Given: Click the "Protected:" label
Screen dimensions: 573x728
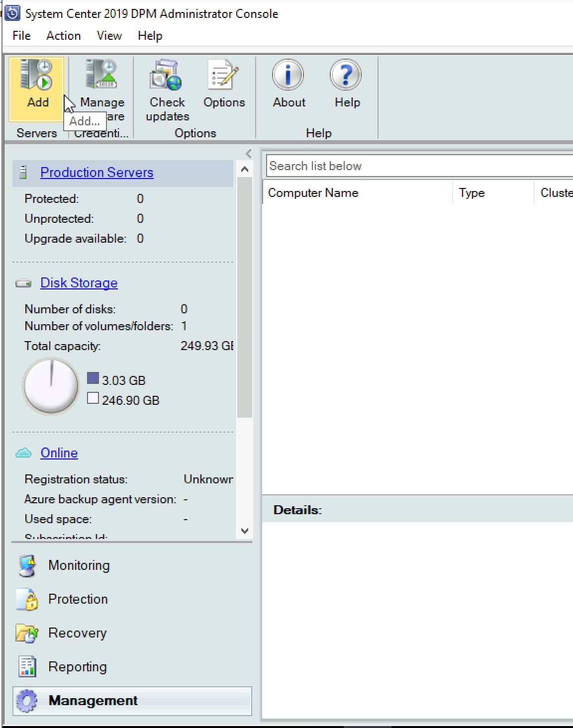Looking at the screenshot, I should coord(52,199).
